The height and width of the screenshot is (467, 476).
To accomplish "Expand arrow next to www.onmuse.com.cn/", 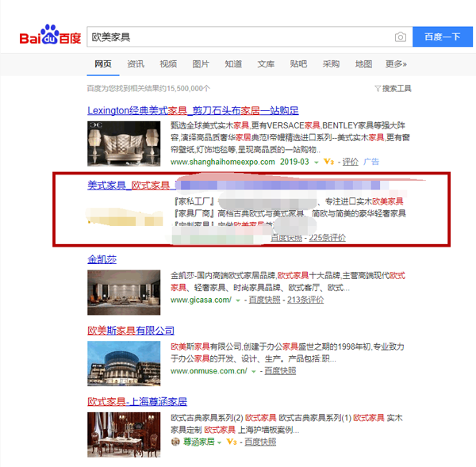I will pos(254,372).
